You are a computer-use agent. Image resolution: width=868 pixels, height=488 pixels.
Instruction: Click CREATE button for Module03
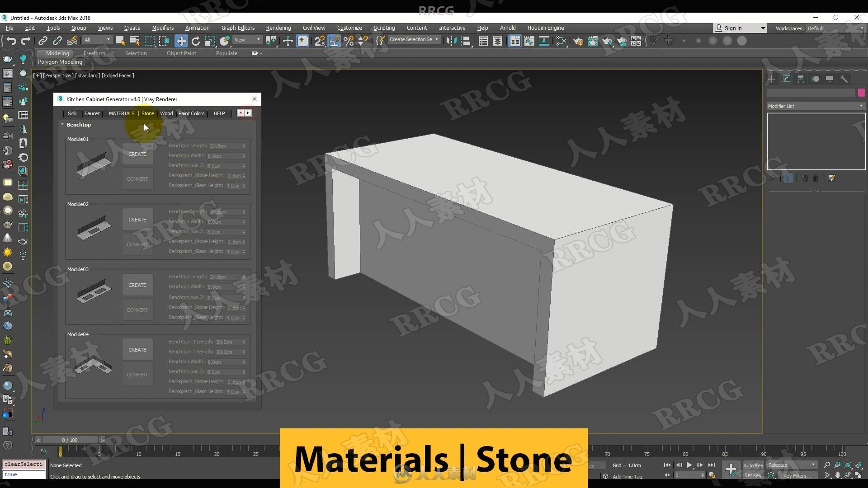(137, 285)
